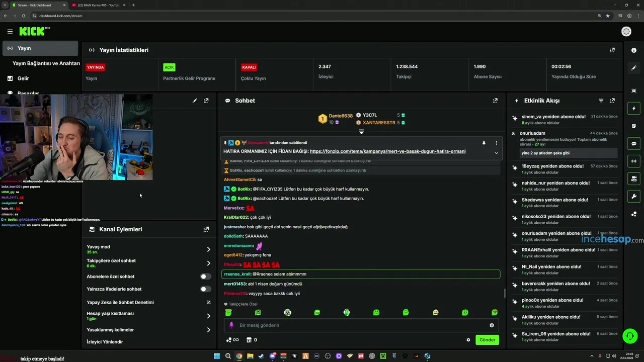Open Windows taskbar search
This screenshot has width=644, height=362.
pyautogui.click(x=228, y=356)
